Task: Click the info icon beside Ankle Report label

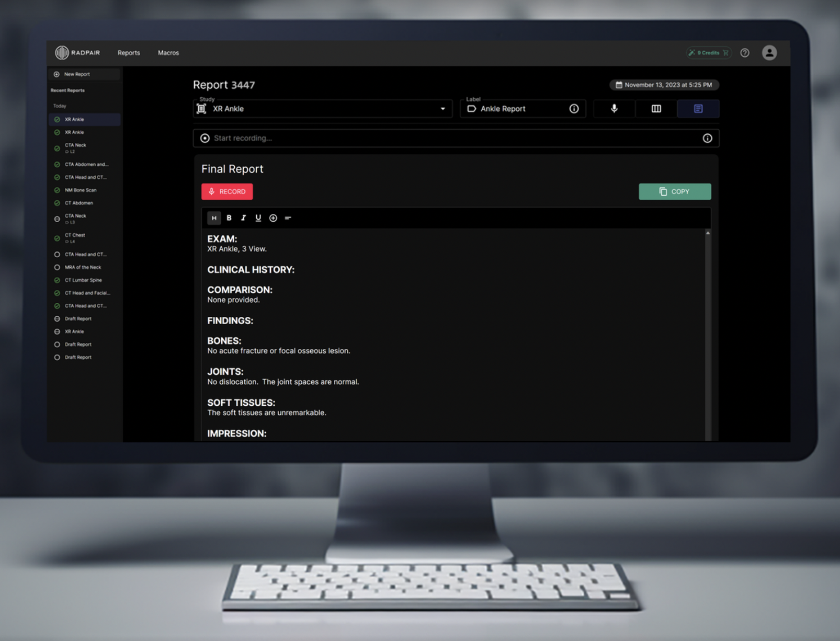Action: (574, 109)
